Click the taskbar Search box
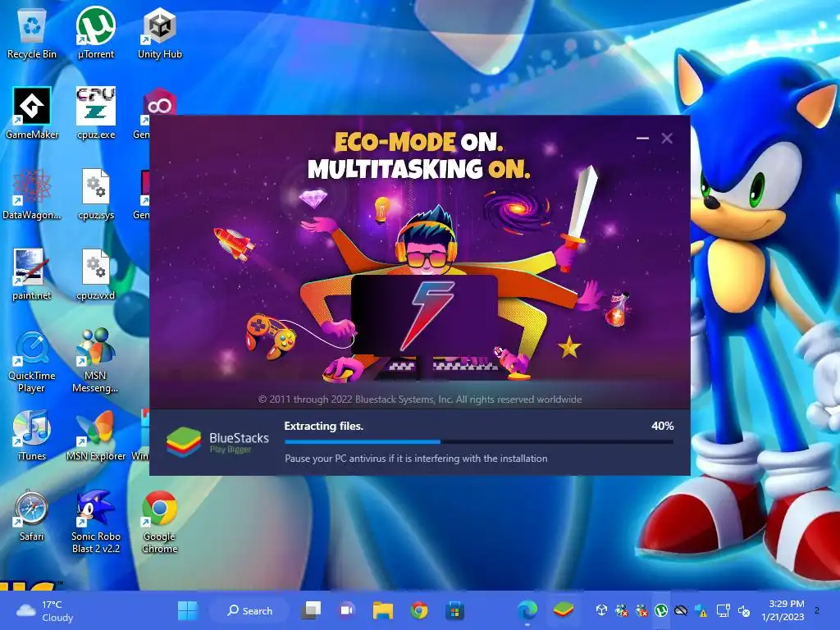 tap(249, 610)
